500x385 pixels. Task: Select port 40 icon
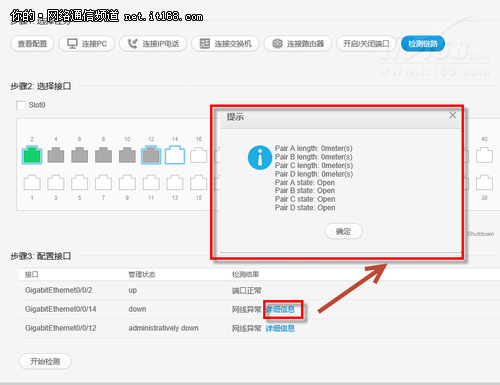click(x=484, y=155)
